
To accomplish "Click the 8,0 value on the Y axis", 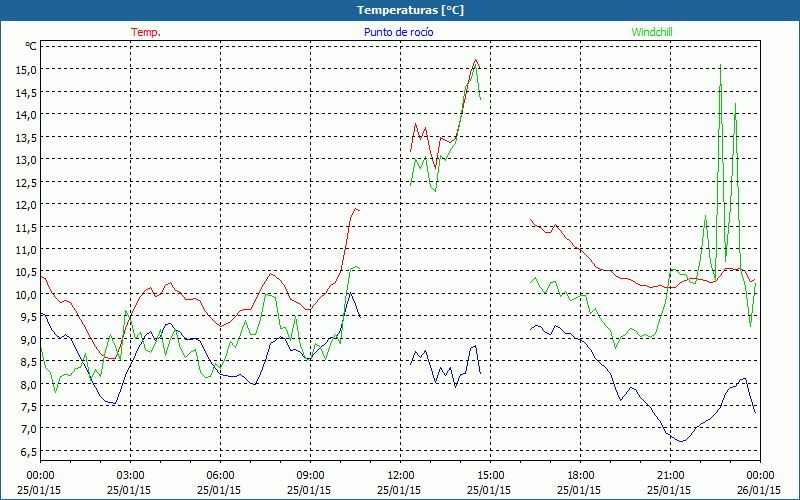I will (x=29, y=384).
